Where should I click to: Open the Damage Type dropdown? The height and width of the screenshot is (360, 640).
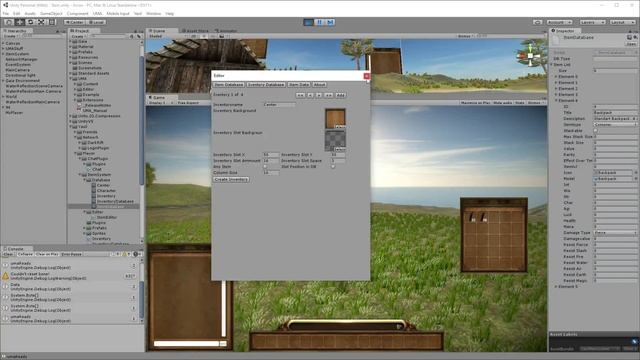point(615,233)
